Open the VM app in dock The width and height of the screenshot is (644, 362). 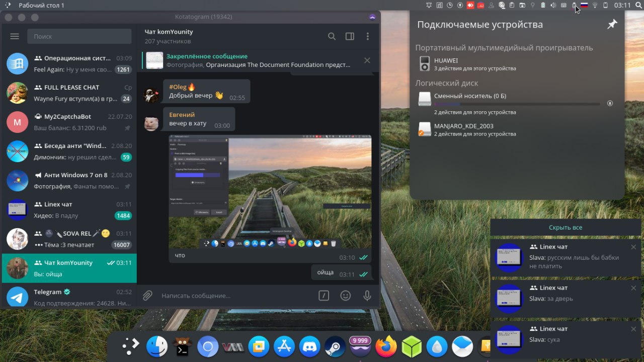[233, 347]
